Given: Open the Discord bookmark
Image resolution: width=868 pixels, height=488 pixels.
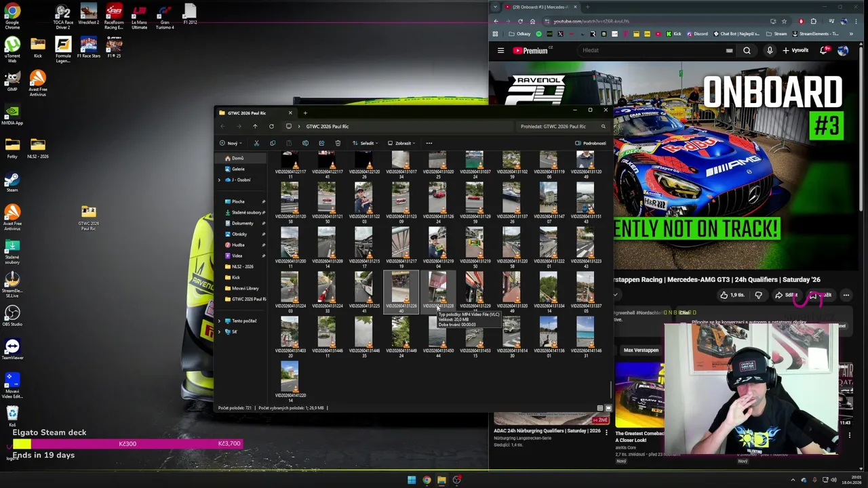Looking at the screenshot, I should pyautogui.click(x=697, y=34).
